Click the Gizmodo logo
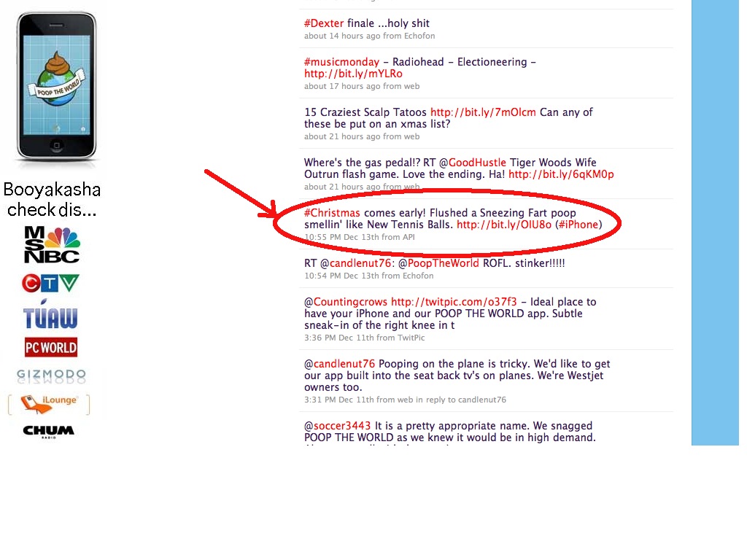Viewport: 747px width, 560px height. pyautogui.click(x=51, y=376)
